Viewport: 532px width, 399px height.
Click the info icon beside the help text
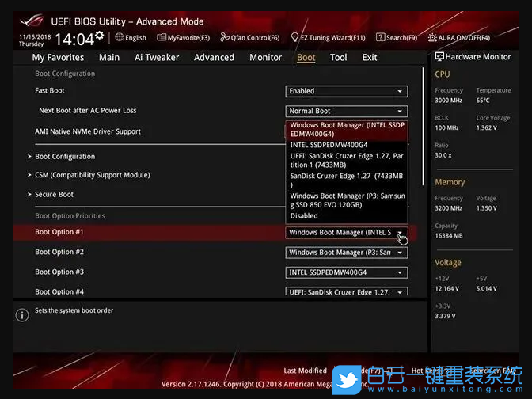22,315
